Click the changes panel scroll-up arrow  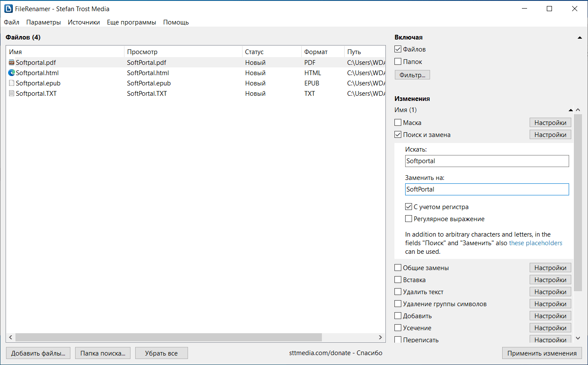[578, 109]
